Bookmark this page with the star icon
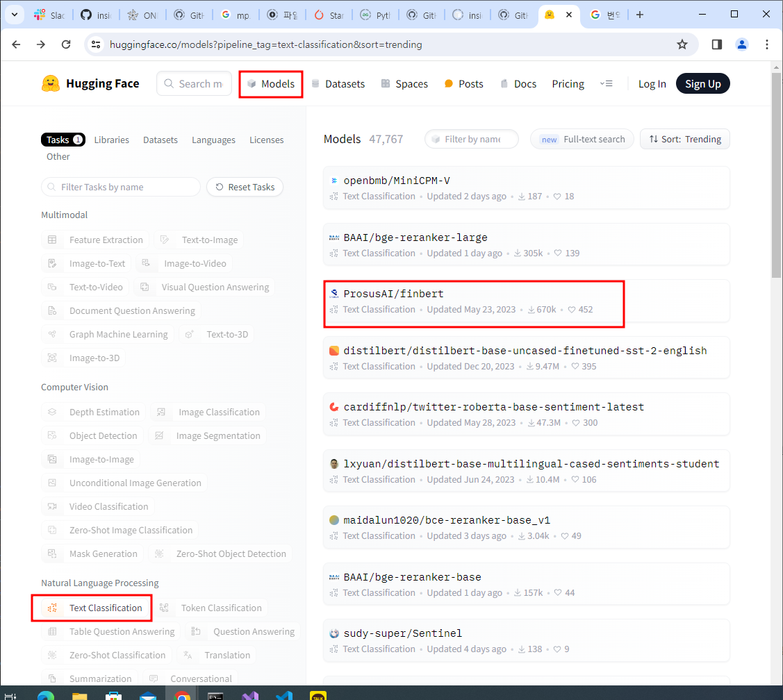Image resolution: width=783 pixels, height=700 pixels. point(682,44)
